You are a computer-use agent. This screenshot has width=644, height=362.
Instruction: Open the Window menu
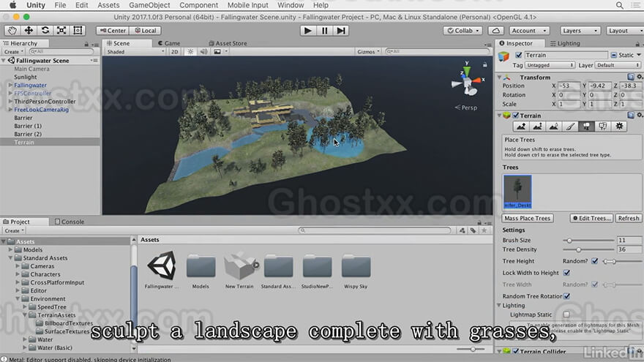[x=291, y=5]
